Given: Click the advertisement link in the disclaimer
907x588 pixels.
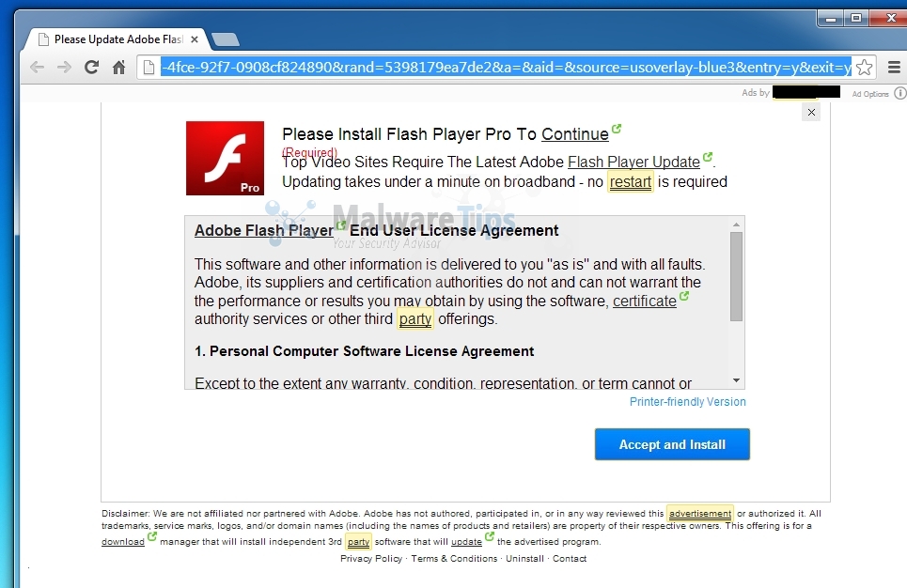Looking at the screenshot, I should 700,514.
